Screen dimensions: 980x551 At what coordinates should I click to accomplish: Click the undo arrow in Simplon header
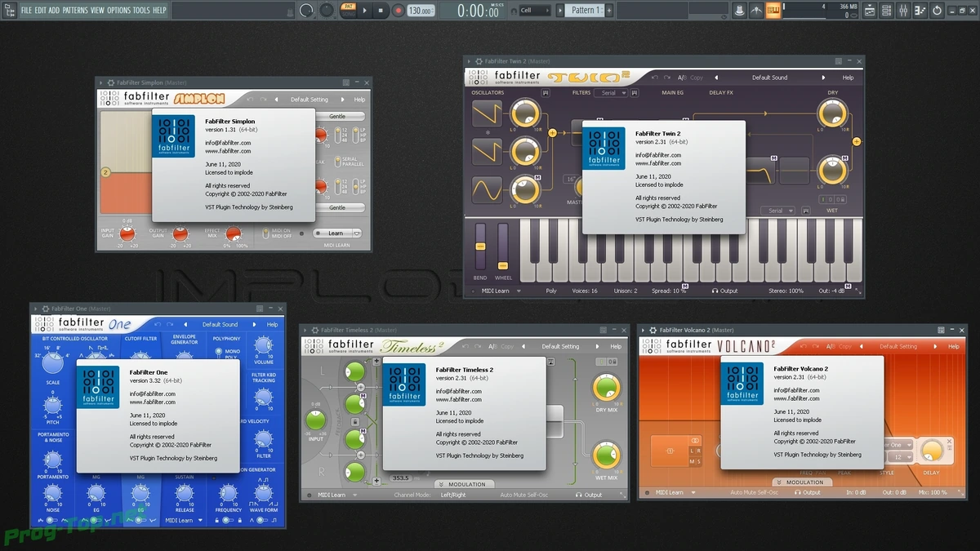(x=252, y=100)
